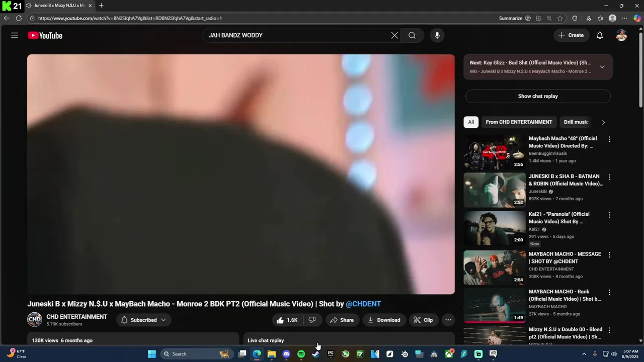Open the weather widget on taskbar
Image resolution: width=644 pixels, height=362 pixels.
16,354
